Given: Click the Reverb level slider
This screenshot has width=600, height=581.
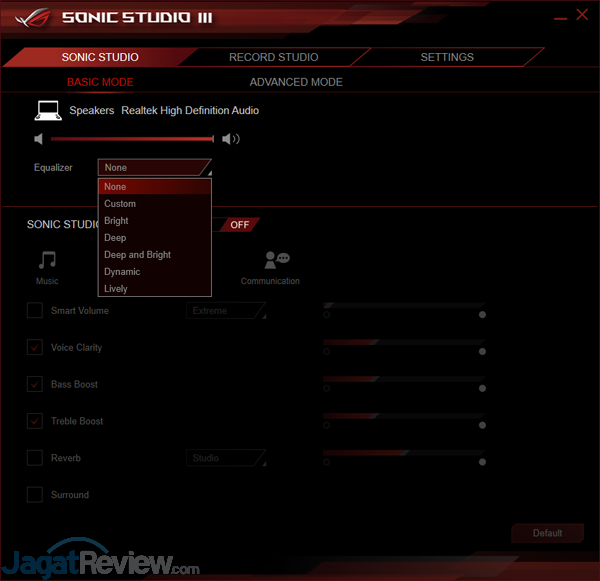Looking at the screenshot, I should (x=404, y=453).
